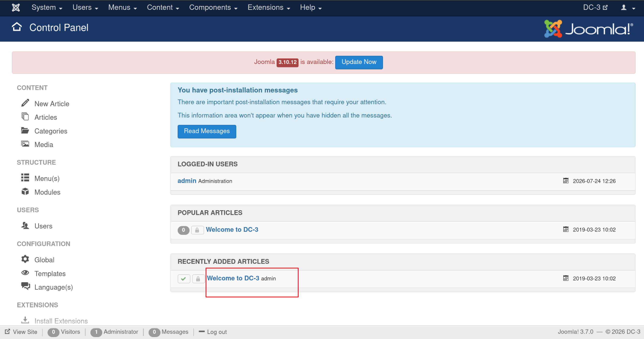Open Categories in sidebar

pos(51,131)
